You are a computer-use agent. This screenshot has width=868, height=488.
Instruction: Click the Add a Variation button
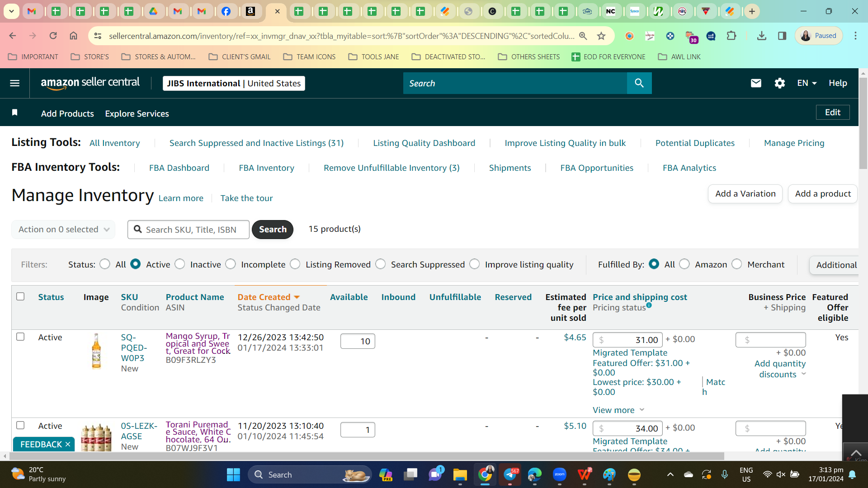(745, 194)
